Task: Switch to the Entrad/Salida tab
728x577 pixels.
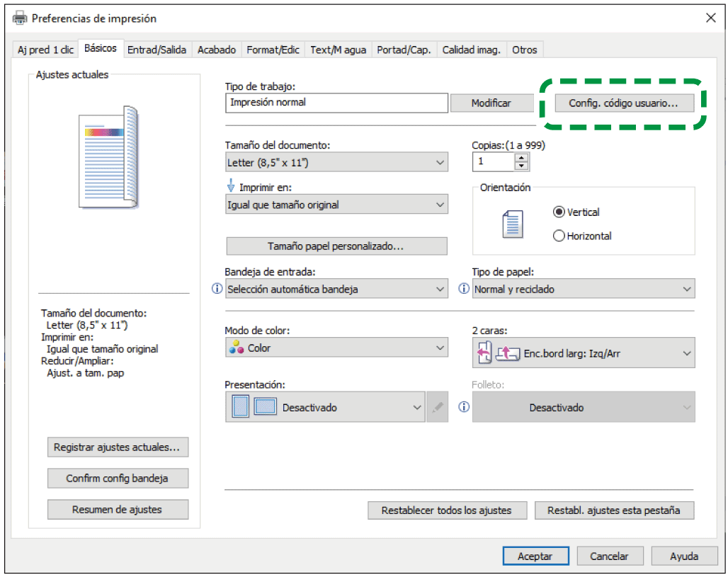Action: pyautogui.click(x=157, y=50)
